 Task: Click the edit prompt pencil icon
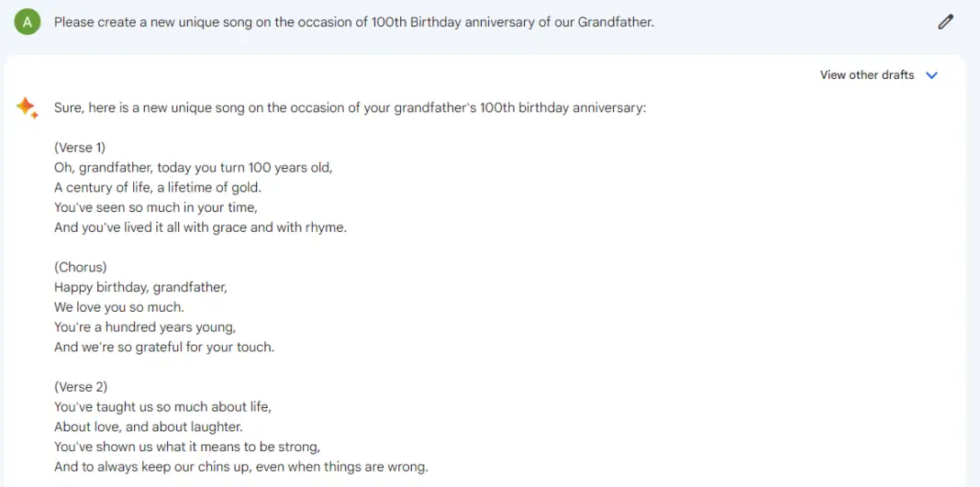tap(946, 22)
